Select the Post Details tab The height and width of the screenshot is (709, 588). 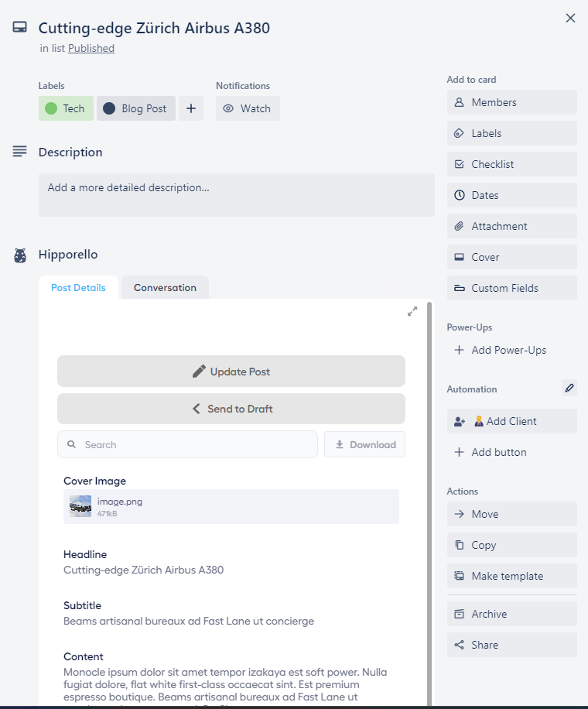78,287
